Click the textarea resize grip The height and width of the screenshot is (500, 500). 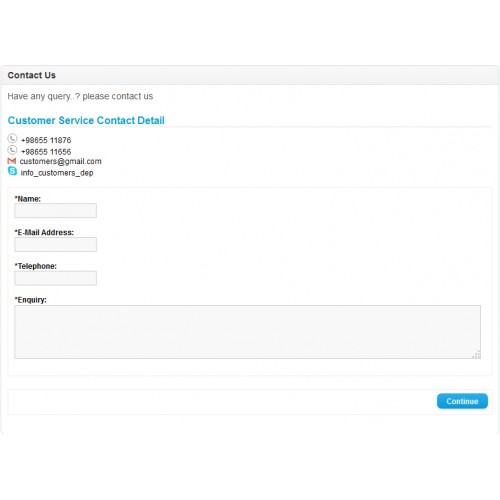point(477,355)
